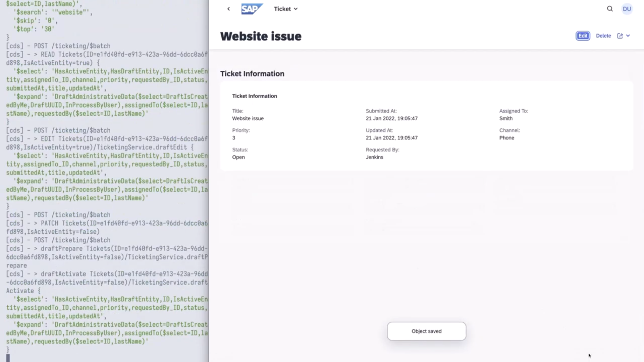Click the terminal cursor block at bottom
This screenshot has height=362, width=644.
coord(8,358)
